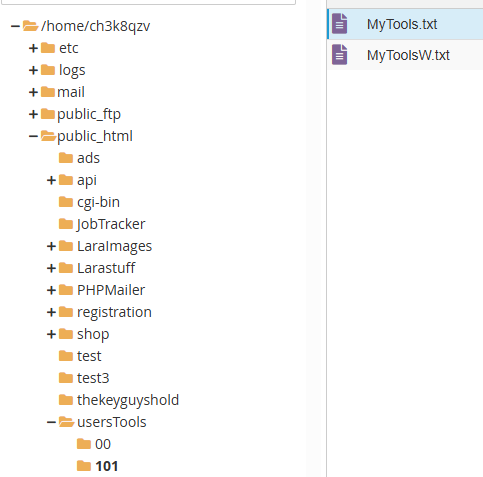Collapse the usersTools folder
This screenshot has height=477, width=483.
[51, 422]
